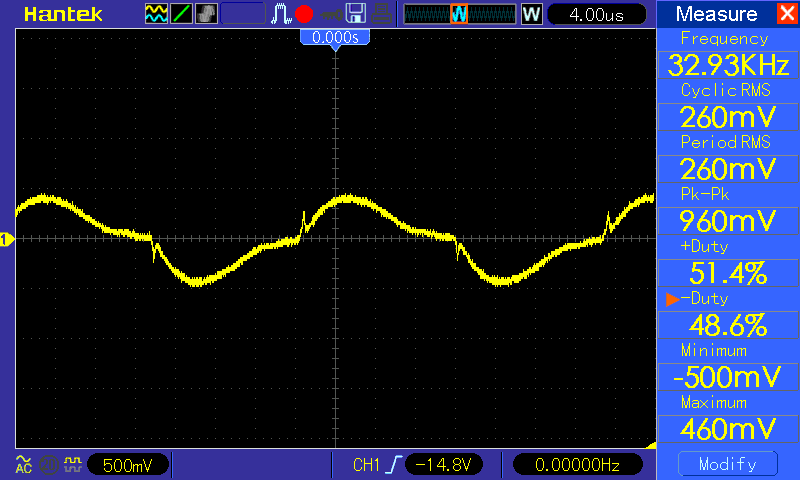Click the AC coupling icon
Screen dimensions: 800x480
pyautogui.click(x=23, y=464)
